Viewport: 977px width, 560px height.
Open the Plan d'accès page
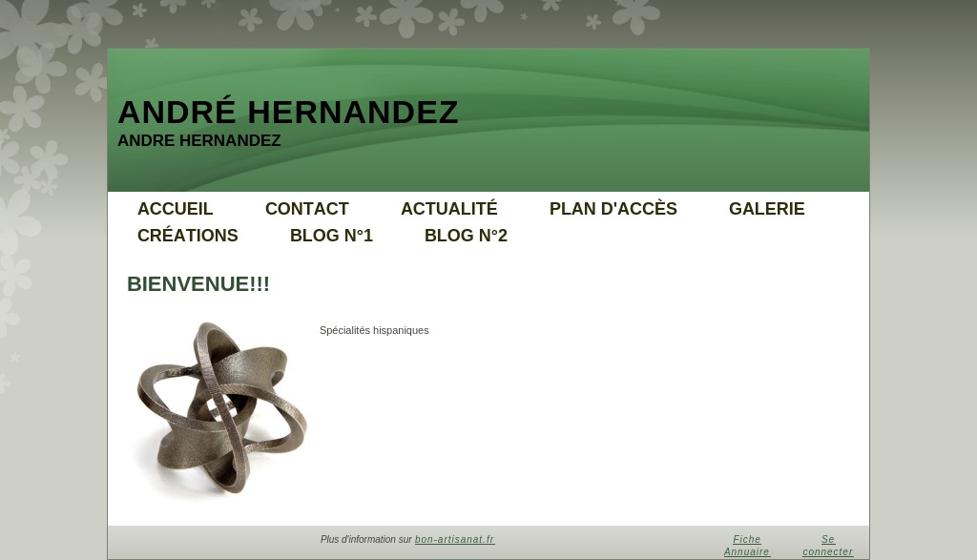tap(613, 209)
